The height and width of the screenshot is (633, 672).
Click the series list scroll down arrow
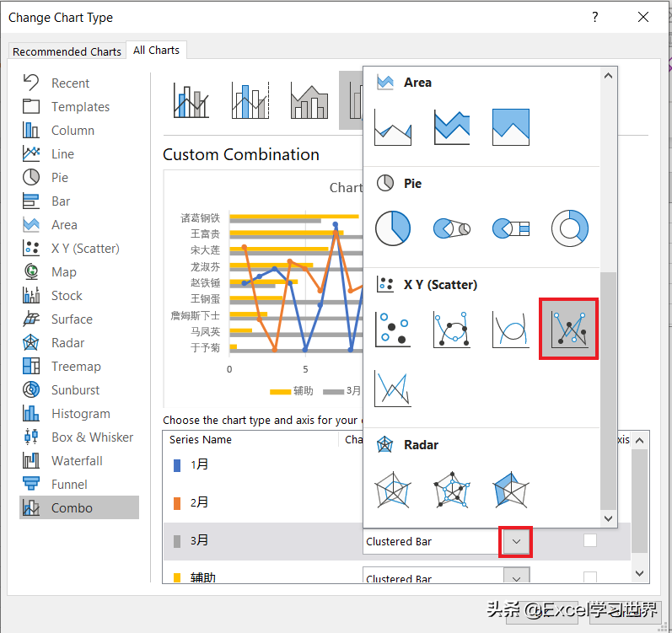pos(639,573)
